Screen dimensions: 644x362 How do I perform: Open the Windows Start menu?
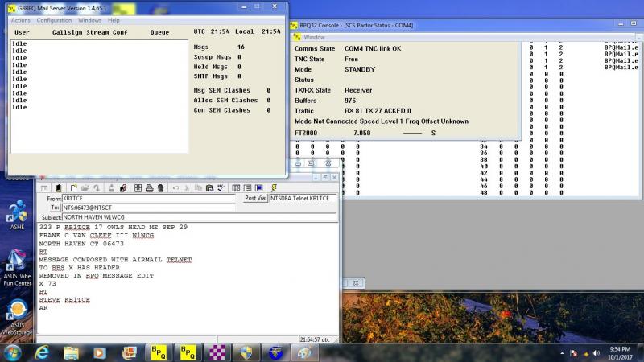point(12,353)
